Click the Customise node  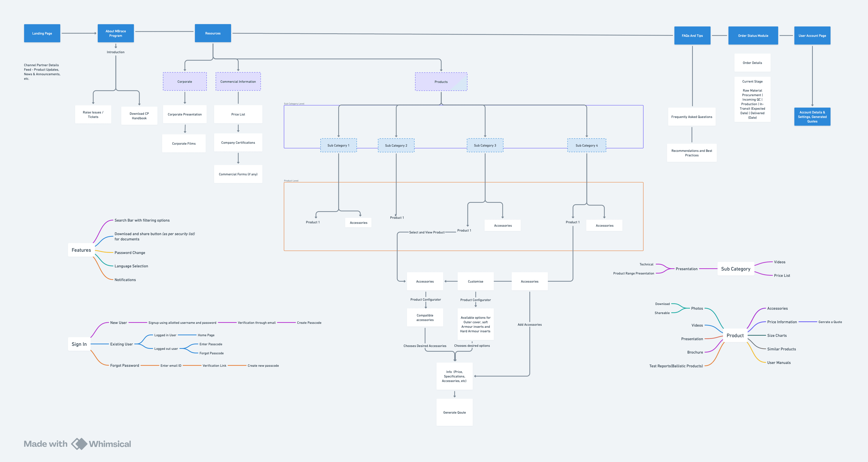[x=475, y=281]
